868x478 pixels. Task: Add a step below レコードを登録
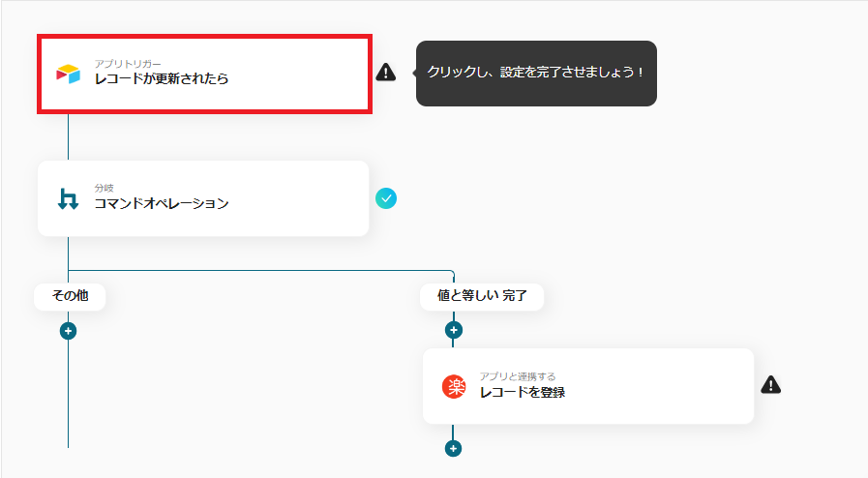pyautogui.click(x=454, y=448)
